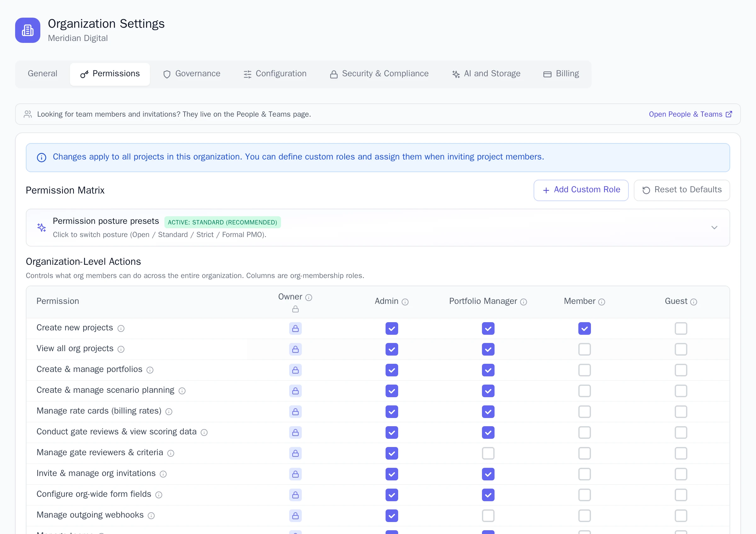Uncheck Admin for View all org projects
Viewport: 756px width, 534px height.
tap(392, 349)
